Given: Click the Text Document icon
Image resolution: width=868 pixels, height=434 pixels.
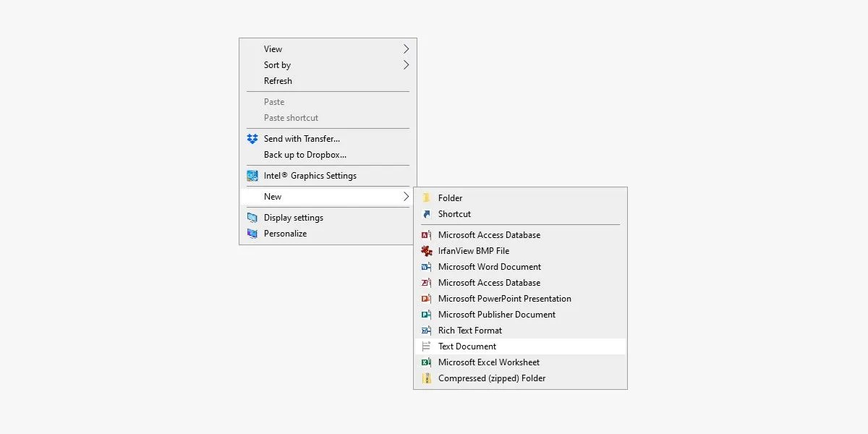Looking at the screenshot, I should tap(426, 346).
